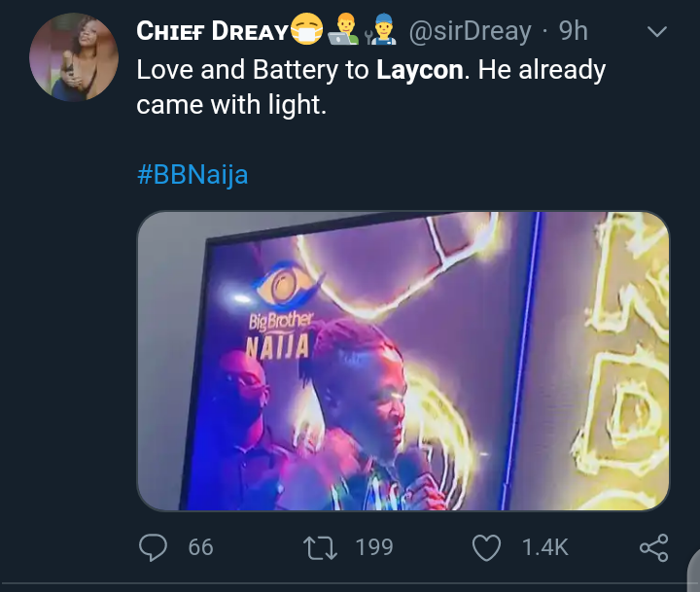700x592 pixels.
Task: Click the reply speech bubble icon
Action: (155, 547)
